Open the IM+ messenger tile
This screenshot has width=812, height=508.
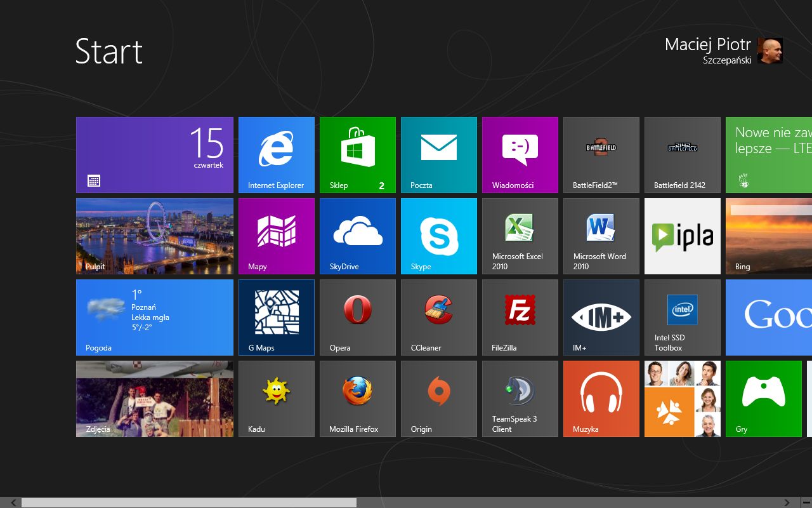point(601,317)
